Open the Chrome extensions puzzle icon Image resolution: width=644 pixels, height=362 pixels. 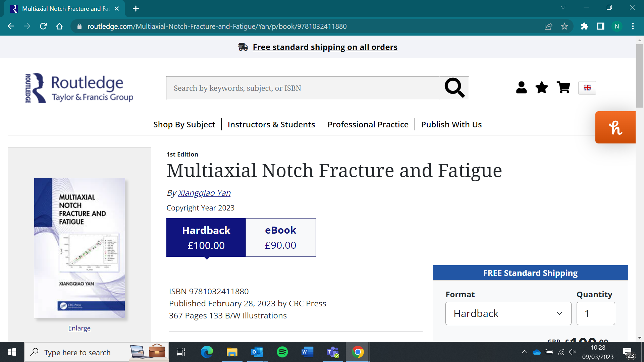coord(585,26)
